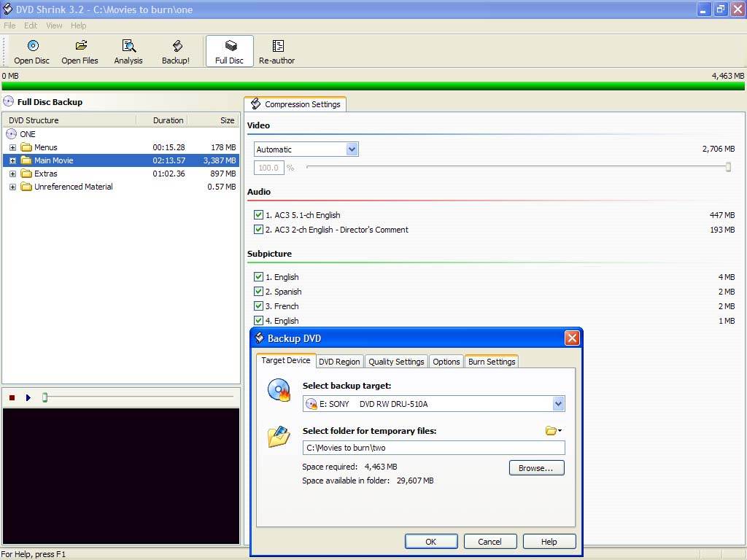Expand the Menus tree node
This screenshot has width=747, height=560.
[13, 147]
